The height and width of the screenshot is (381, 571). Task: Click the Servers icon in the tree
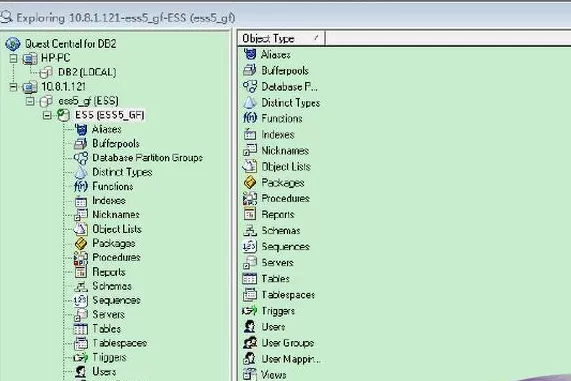point(81,314)
